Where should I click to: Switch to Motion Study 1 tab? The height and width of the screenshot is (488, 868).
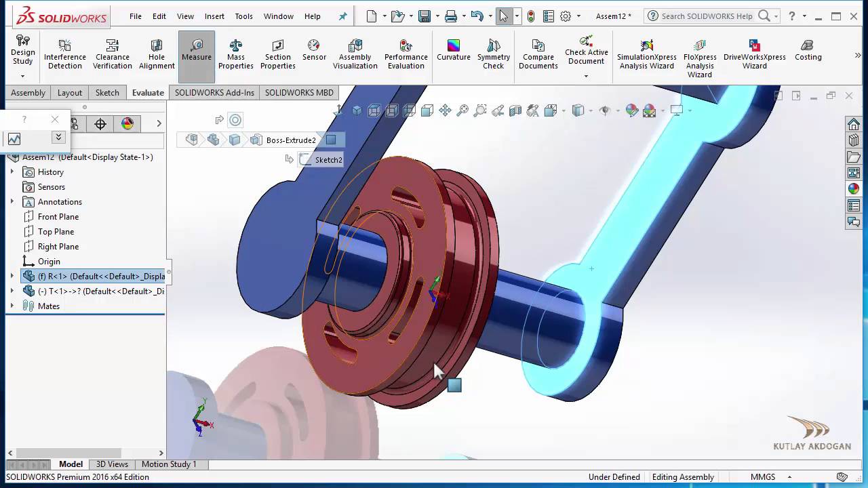click(169, 464)
